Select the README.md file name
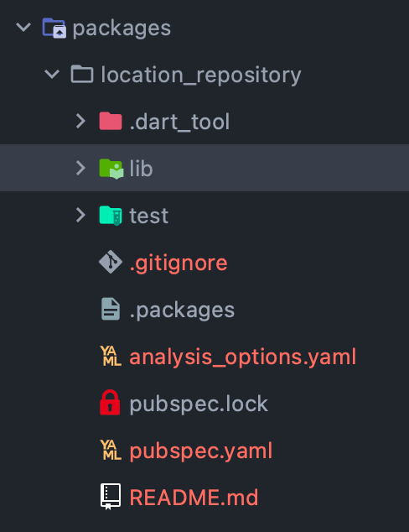The width and height of the screenshot is (409, 532). tap(194, 498)
